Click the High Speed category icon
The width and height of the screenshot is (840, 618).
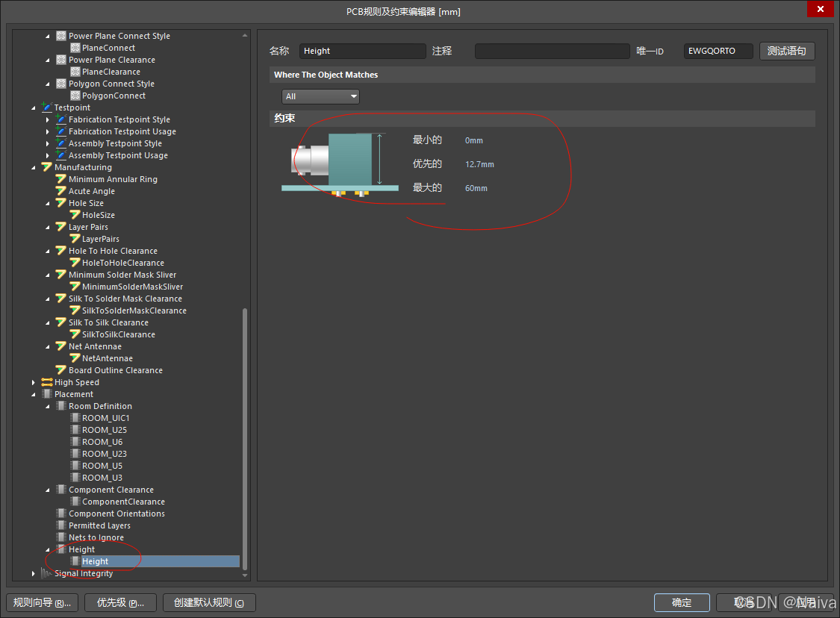pyautogui.click(x=47, y=382)
